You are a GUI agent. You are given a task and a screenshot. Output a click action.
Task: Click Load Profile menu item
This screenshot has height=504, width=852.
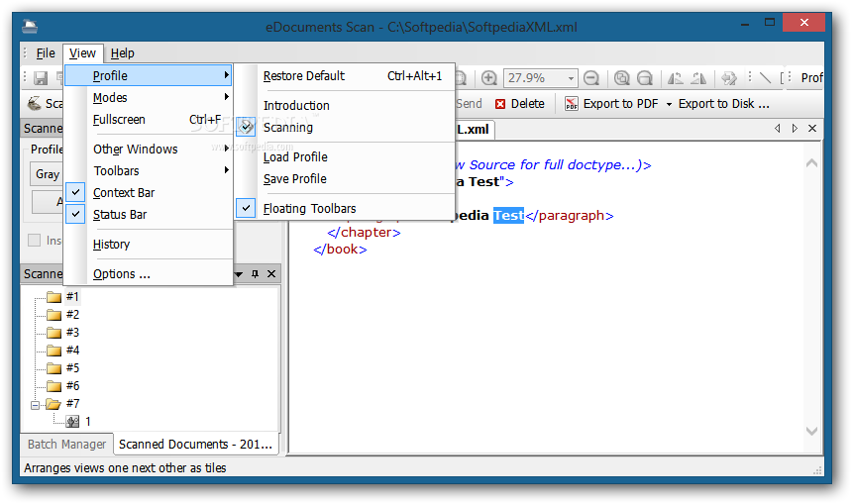(345, 157)
